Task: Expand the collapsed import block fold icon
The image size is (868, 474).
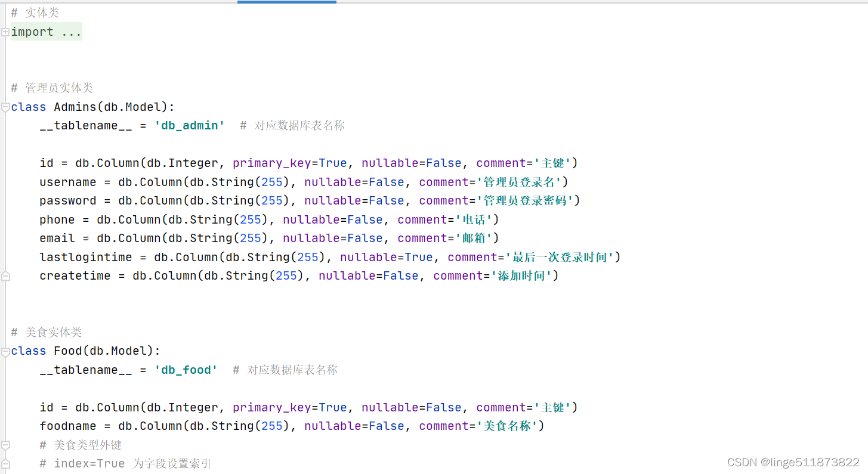Action: tap(5, 32)
